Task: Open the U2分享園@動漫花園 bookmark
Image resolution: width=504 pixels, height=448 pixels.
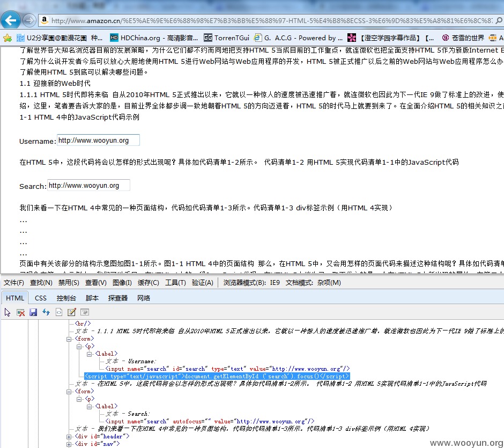Action: [x=59, y=38]
